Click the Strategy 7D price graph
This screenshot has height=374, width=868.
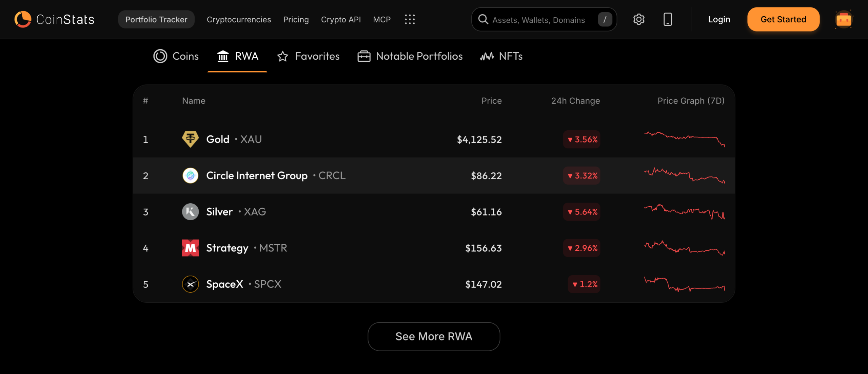pyautogui.click(x=685, y=248)
